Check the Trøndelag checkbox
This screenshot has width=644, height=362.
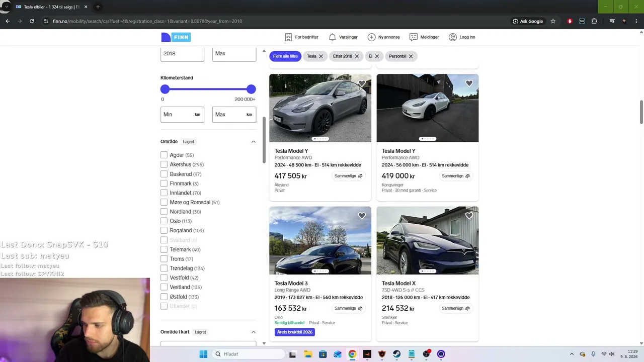164,268
